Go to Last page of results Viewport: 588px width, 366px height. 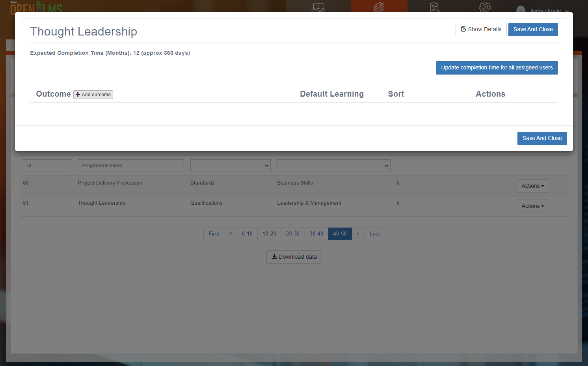(x=374, y=234)
